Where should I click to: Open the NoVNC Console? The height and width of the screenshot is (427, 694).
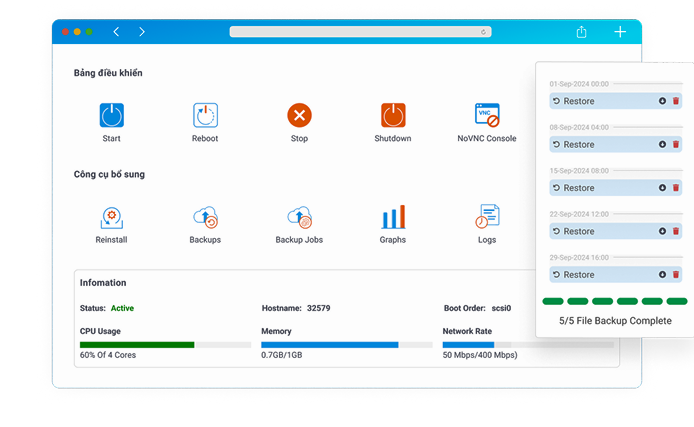point(487,115)
